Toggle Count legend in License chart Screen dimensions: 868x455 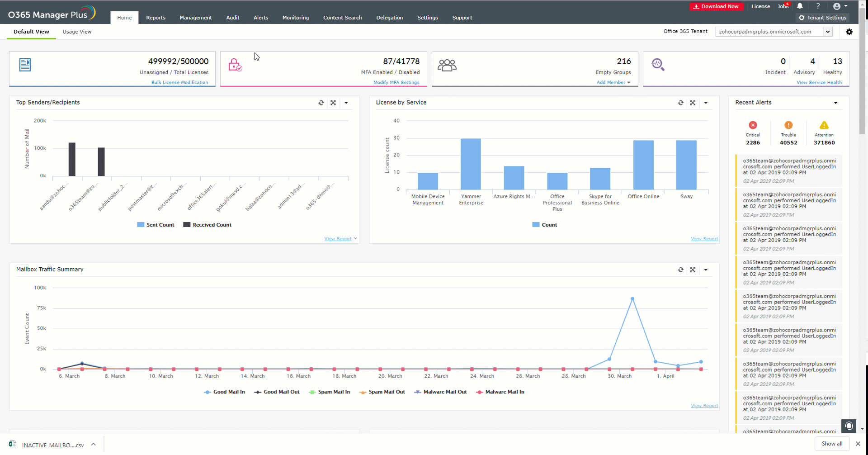click(545, 225)
